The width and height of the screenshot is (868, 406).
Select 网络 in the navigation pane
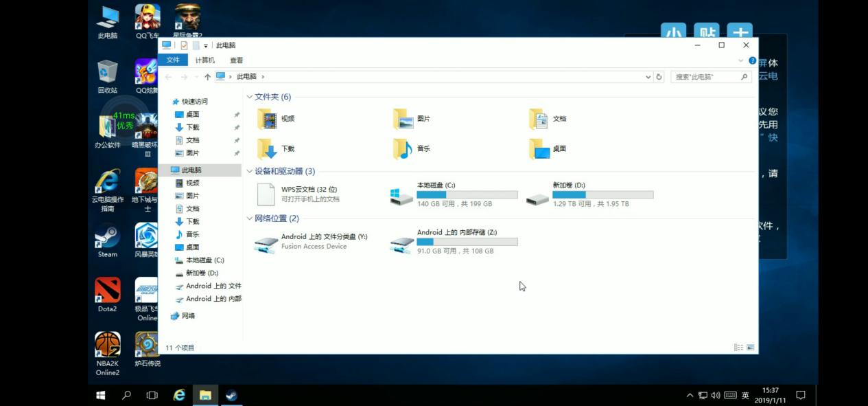tap(183, 316)
